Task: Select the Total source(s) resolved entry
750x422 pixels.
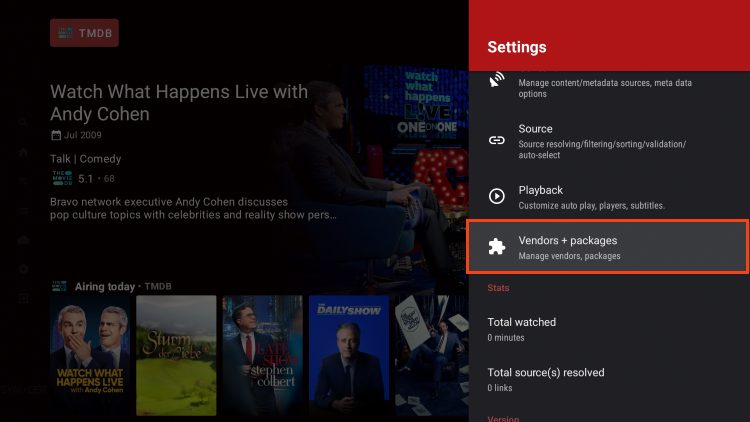Action: point(546,372)
